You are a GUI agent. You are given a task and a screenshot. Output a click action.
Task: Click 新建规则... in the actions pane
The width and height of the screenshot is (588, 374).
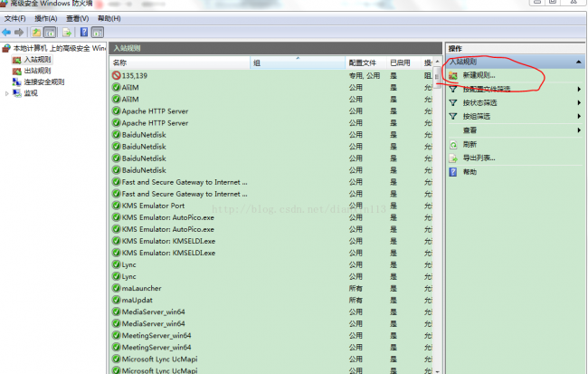(479, 75)
